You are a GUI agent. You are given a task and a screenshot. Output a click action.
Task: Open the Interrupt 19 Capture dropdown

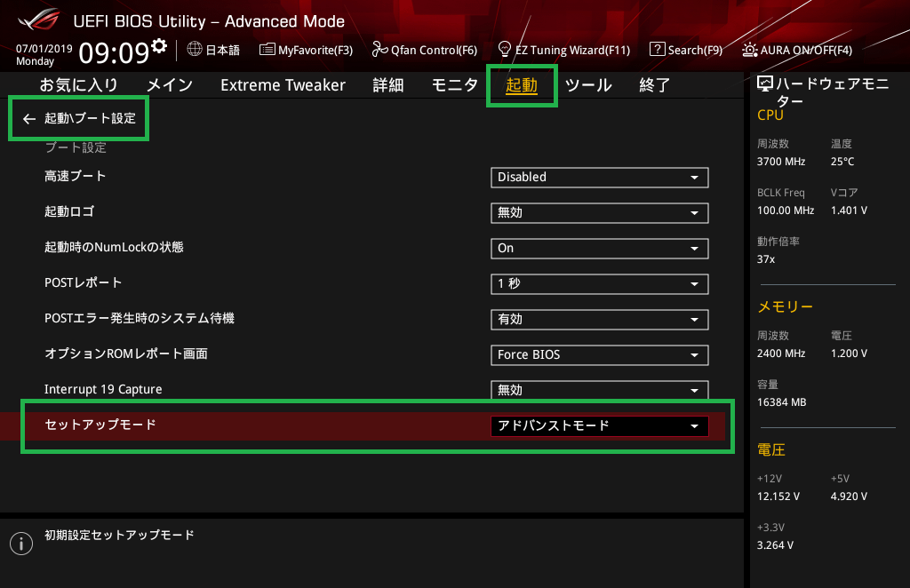pos(599,390)
